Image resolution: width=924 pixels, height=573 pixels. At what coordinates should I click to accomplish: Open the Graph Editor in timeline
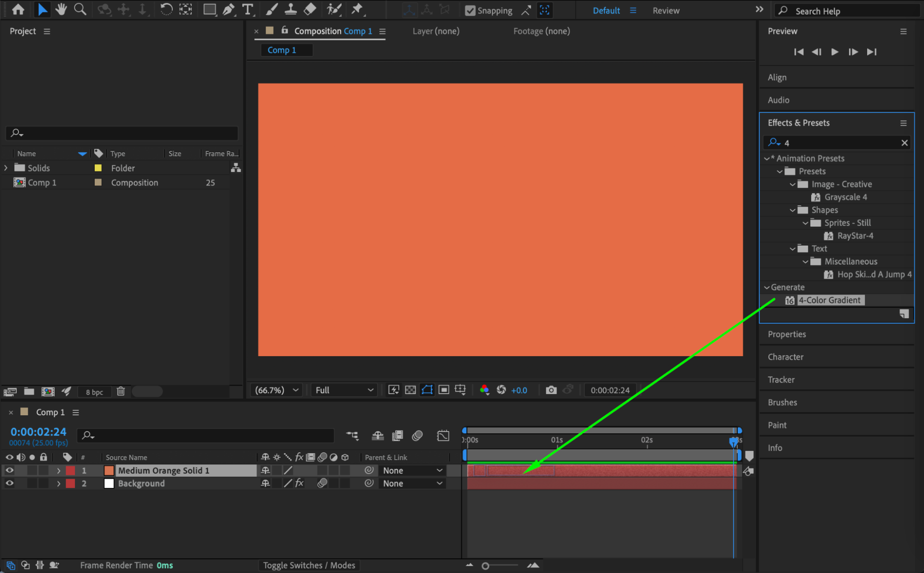(x=443, y=435)
